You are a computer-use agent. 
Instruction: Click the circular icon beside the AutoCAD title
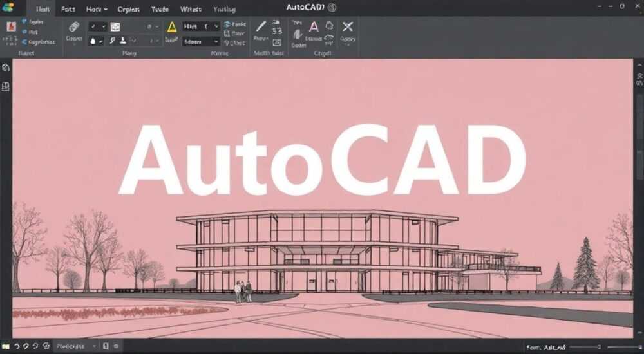(332, 7)
